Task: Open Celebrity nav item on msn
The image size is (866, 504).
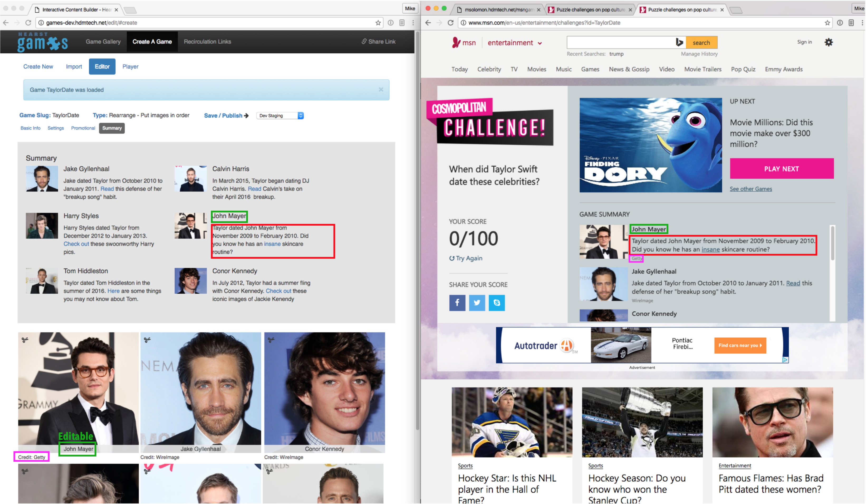Action: click(x=489, y=69)
